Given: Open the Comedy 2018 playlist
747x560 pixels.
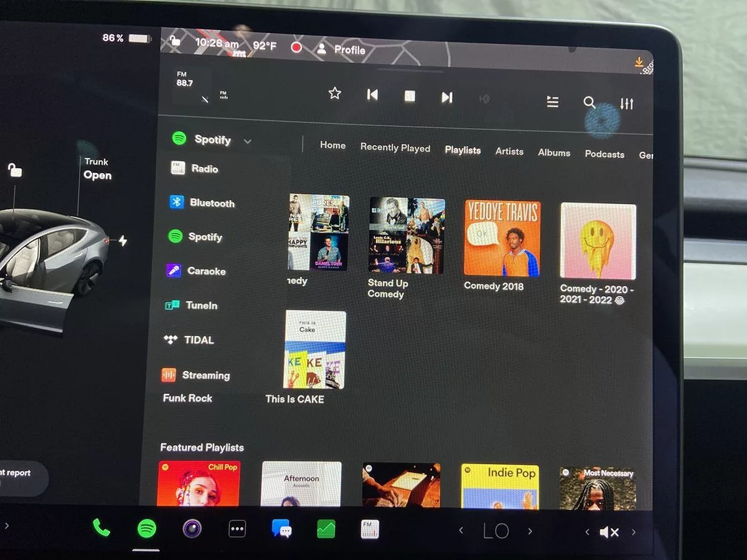Looking at the screenshot, I should coord(502,238).
